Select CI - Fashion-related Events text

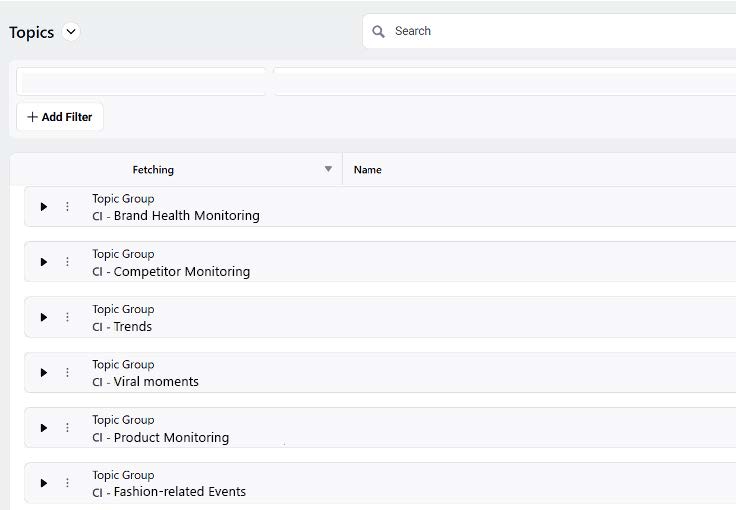tap(169, 492)
